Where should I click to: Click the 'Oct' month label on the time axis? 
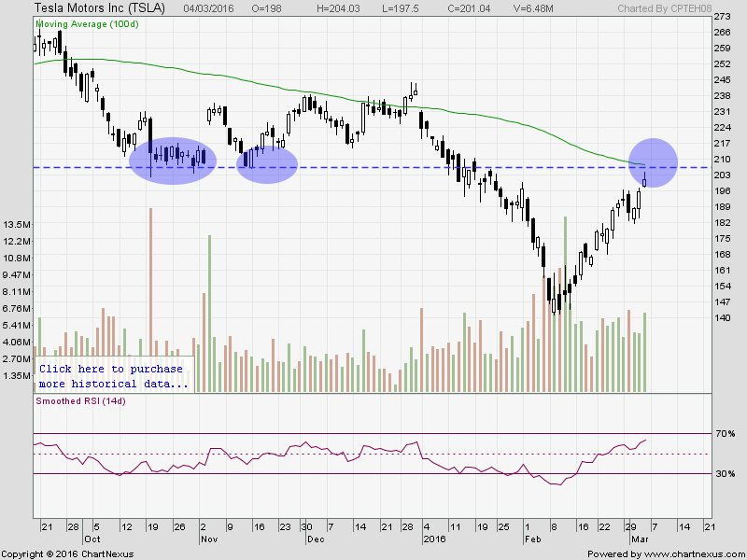[x=92, y=539]
